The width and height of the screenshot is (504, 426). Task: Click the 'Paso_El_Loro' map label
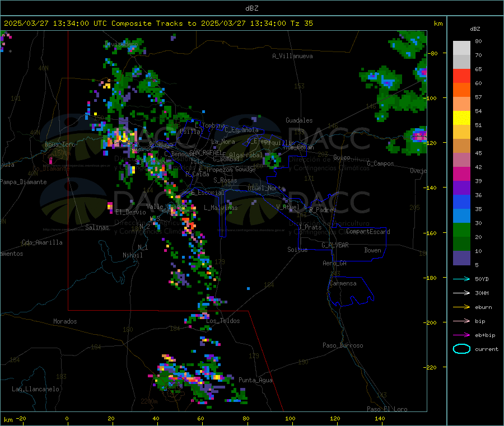pyautogui.click(x=387, y=409)
